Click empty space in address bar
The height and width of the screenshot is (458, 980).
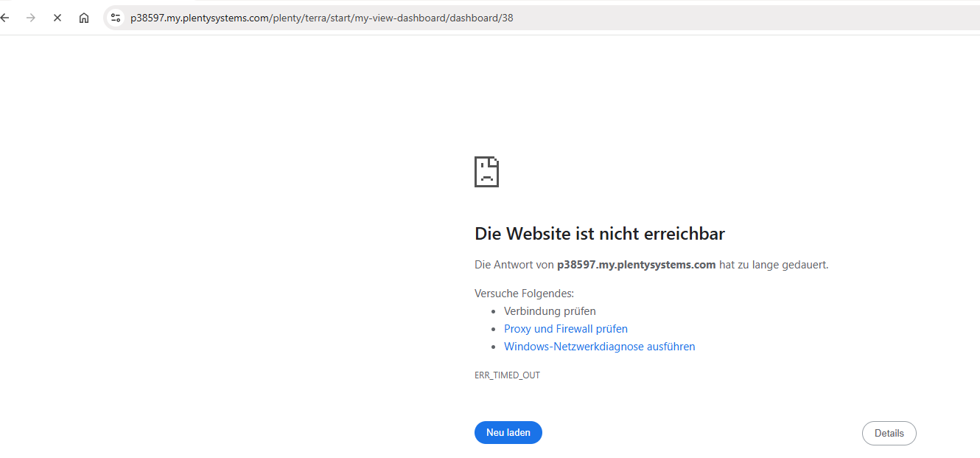pos(737,18)
